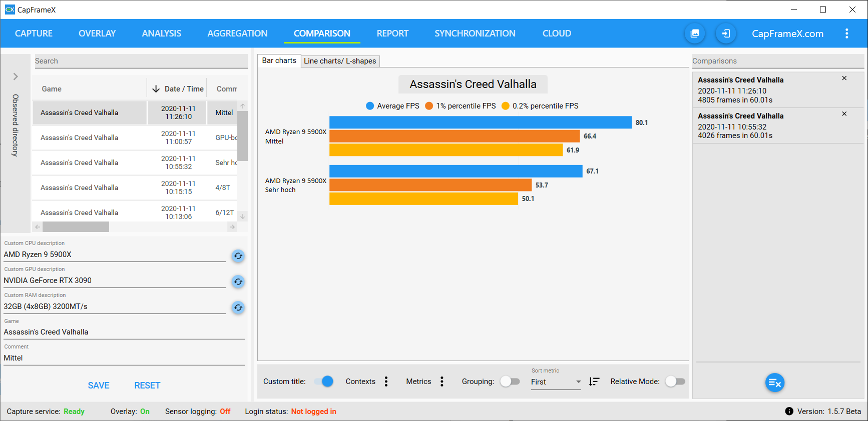Viewport: 868px width, 421px height.
Task: Enable the Relative Mode switch
Action: pos(675,381)
